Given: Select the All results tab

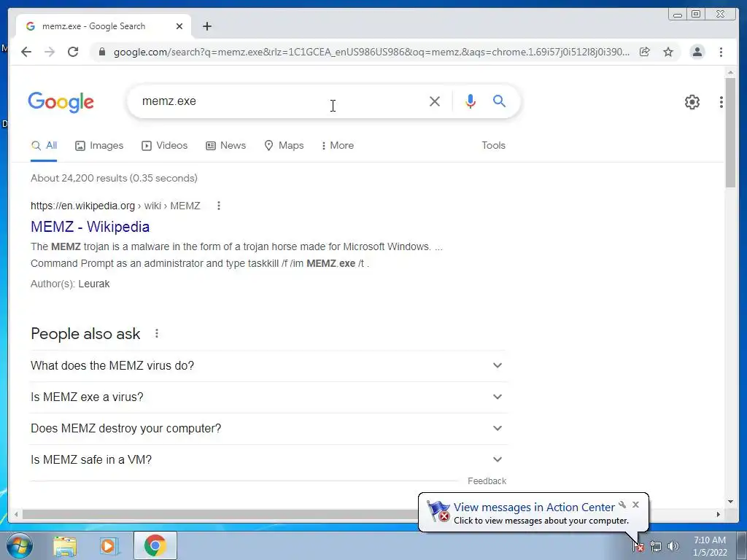Looking at the screenshot, I should pos(44,146).
